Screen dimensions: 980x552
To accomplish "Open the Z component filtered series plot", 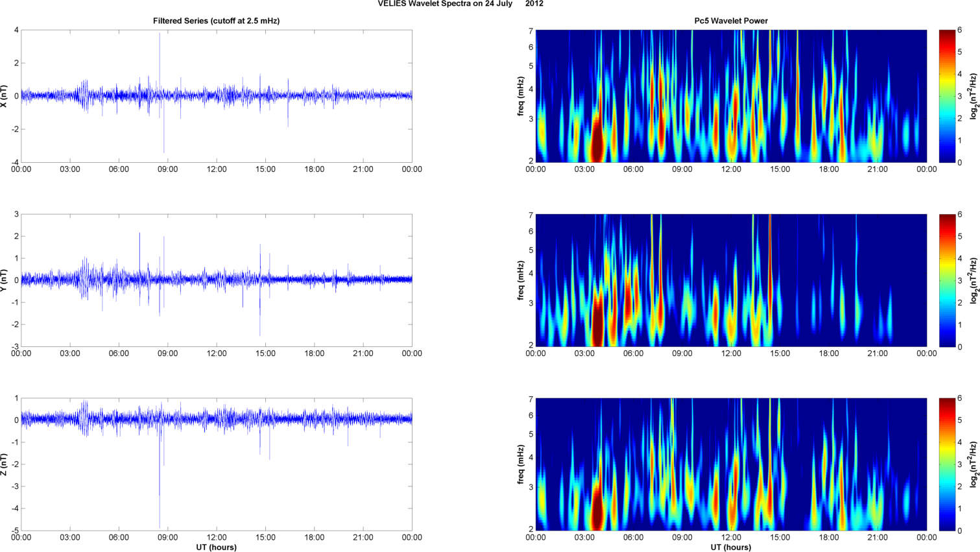I will click(217, 464).
